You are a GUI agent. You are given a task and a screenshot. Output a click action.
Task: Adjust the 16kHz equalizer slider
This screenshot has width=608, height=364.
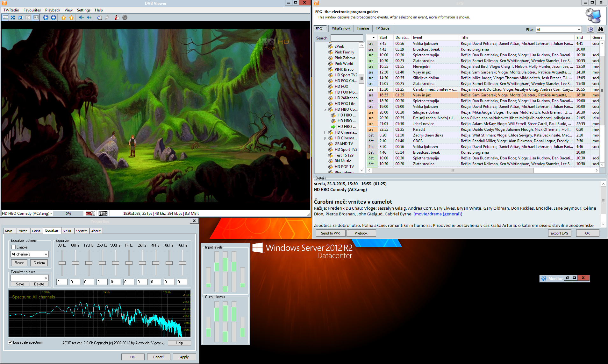tap(182, 263)
